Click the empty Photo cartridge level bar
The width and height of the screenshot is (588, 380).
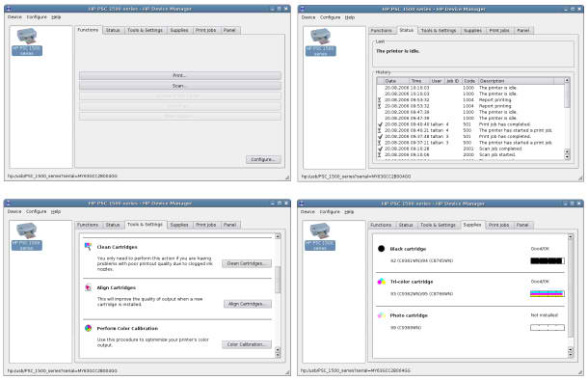tap(548, 328)
